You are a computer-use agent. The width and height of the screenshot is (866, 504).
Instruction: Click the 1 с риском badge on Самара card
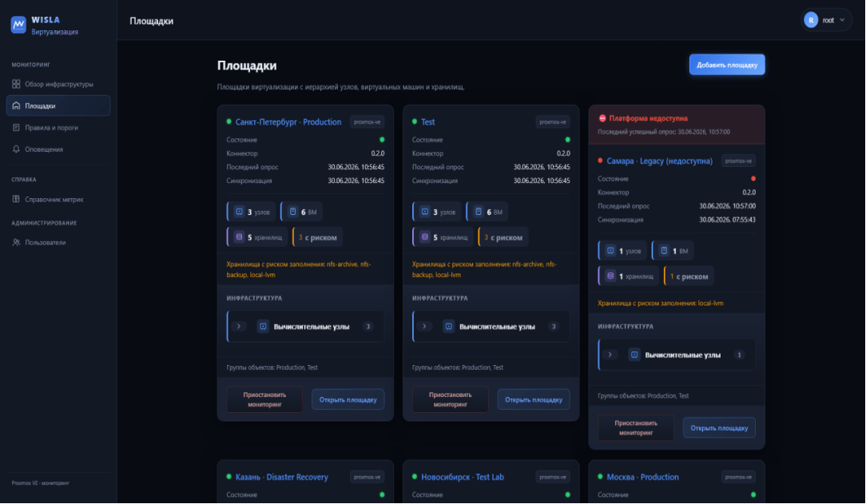pos(689,276)
